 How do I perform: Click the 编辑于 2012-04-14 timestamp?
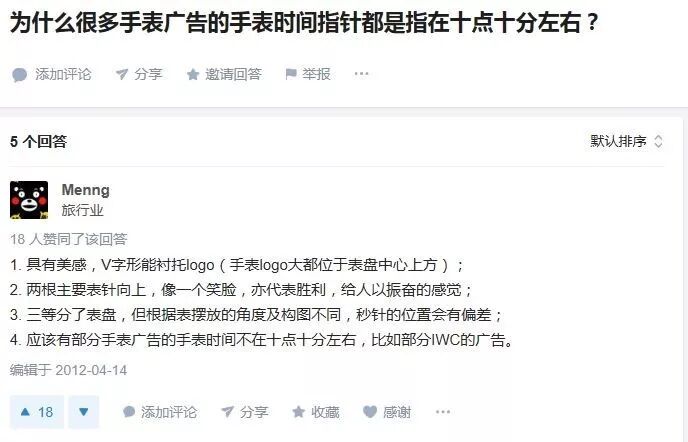(x=68, y=370)
